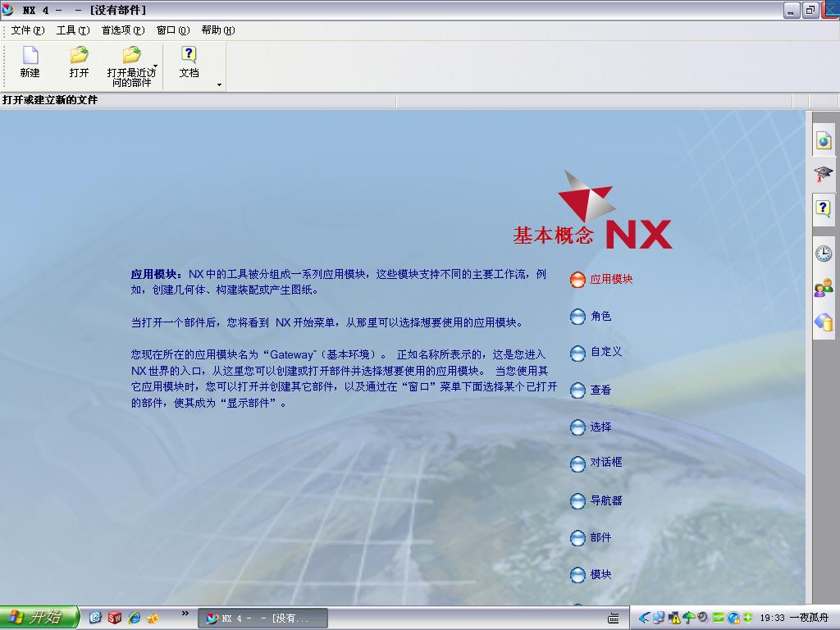
Task: Launch SolidWorks from quick launch
Action: [x=115, y=618]
